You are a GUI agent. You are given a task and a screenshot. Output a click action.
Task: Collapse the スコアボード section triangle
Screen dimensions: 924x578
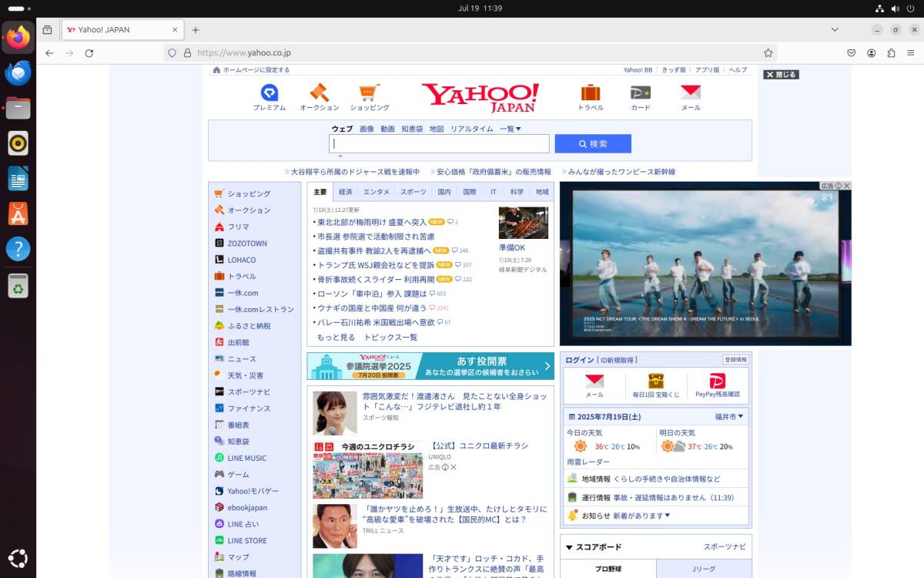click(x=569, y=548)
